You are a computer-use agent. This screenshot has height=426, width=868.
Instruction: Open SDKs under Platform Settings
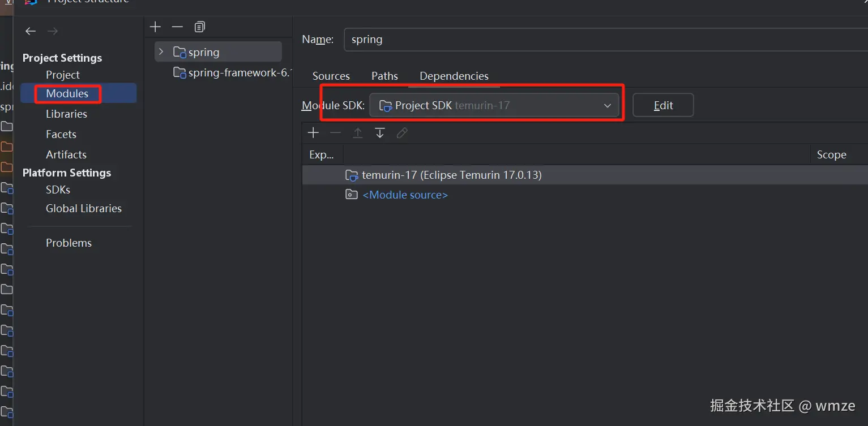click(58, 190)
